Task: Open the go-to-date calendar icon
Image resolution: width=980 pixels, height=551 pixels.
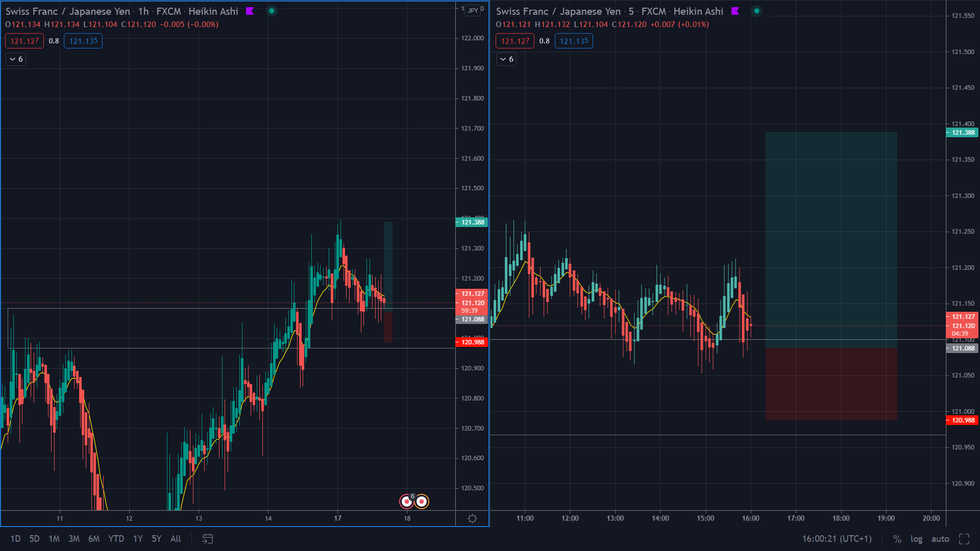Action: [x=207, y=539]
